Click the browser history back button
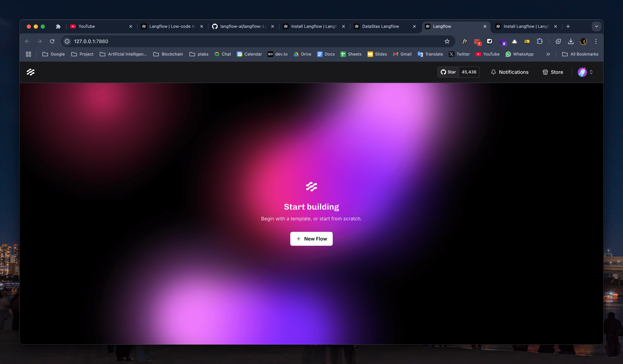Image resolution: width=623 pixels, height=364 pixels. [x=27, y=41]
